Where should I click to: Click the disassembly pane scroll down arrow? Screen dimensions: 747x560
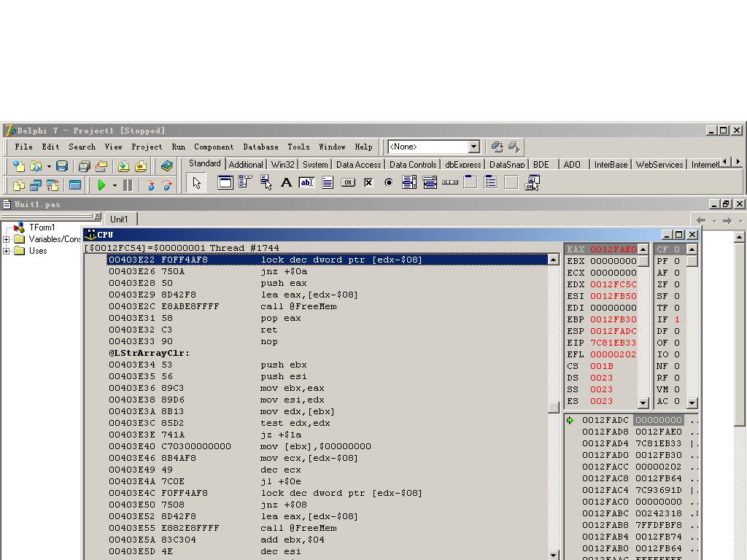554,555
